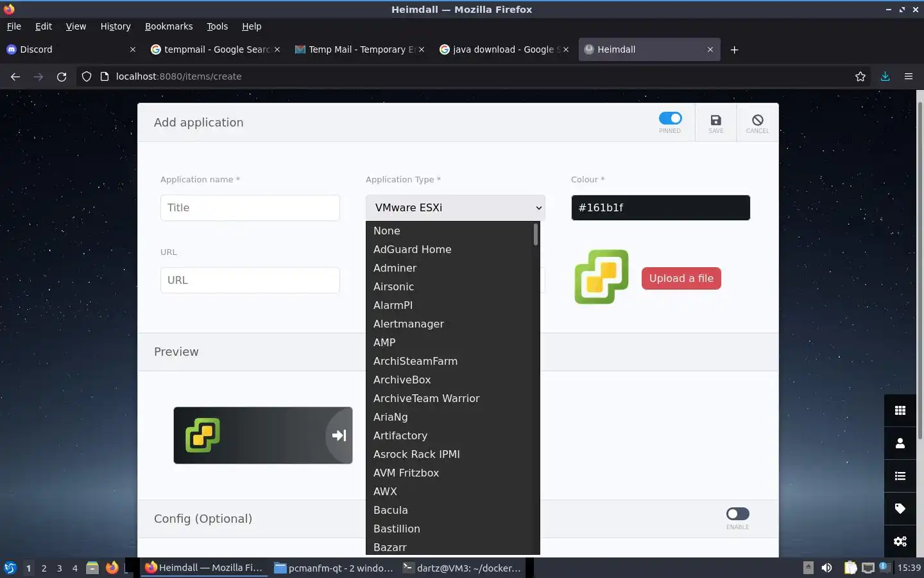Pick AriaNg from the list
This screenshot has height=578, width=924.
coord(449,417)
